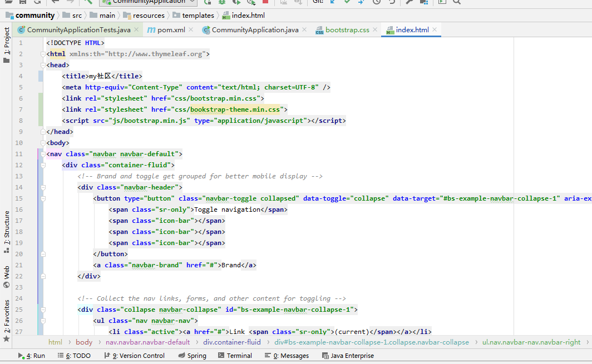The width and height of the screenshot is (592, 364).
Task: Collapse the html tag fold on line 2
Action: click(43, 54)
